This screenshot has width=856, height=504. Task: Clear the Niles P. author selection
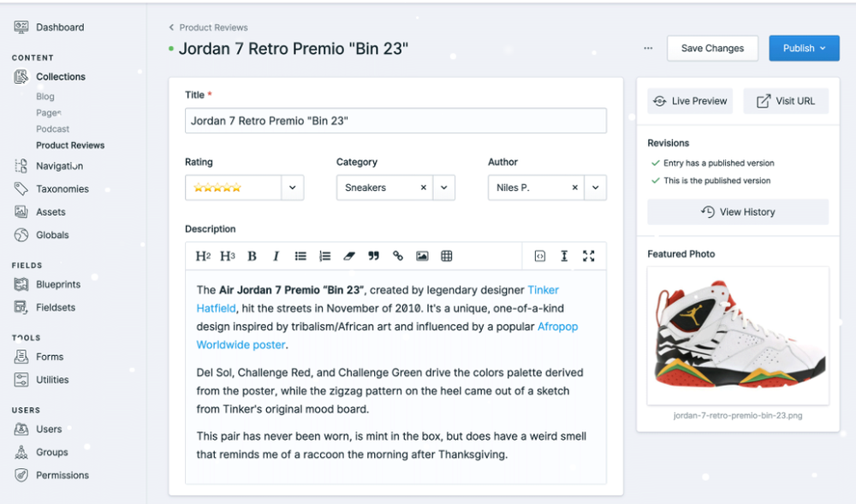pyautogui.click(x=575, y=187)
